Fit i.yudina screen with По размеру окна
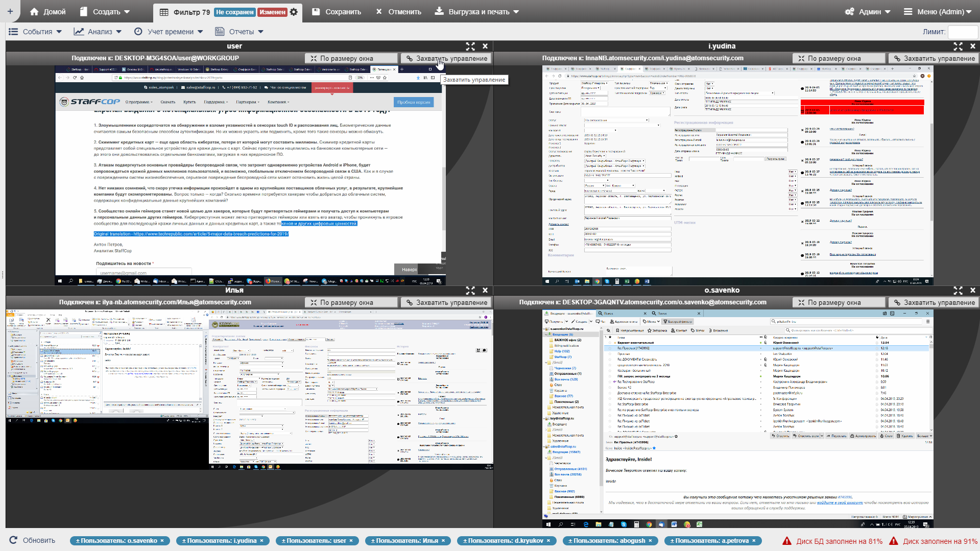 pos(839,59)
